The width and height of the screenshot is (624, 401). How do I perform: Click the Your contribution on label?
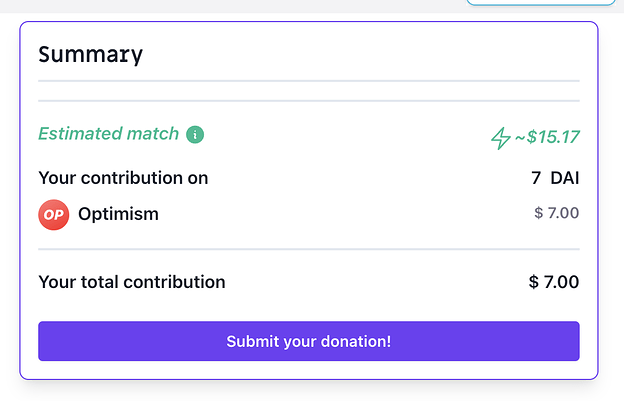(x=123, y=178)
